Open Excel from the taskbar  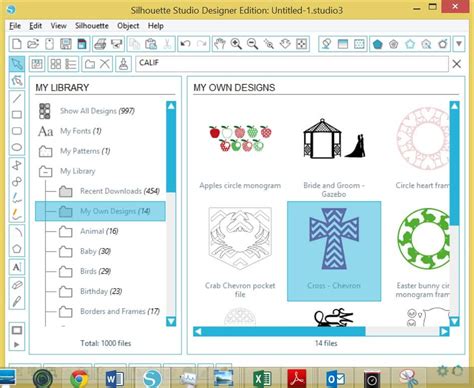point(262,379)
